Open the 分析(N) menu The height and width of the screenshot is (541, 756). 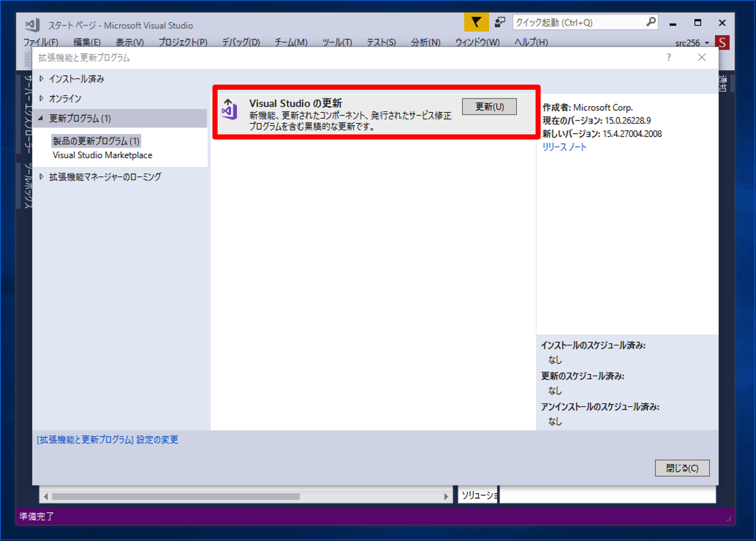pyautogui.click(x=426, y=42)
